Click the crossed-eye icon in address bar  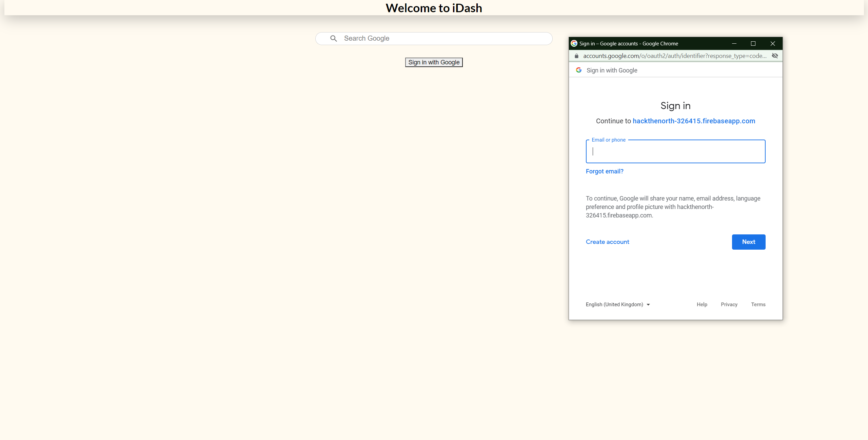(x=775, y=56)
